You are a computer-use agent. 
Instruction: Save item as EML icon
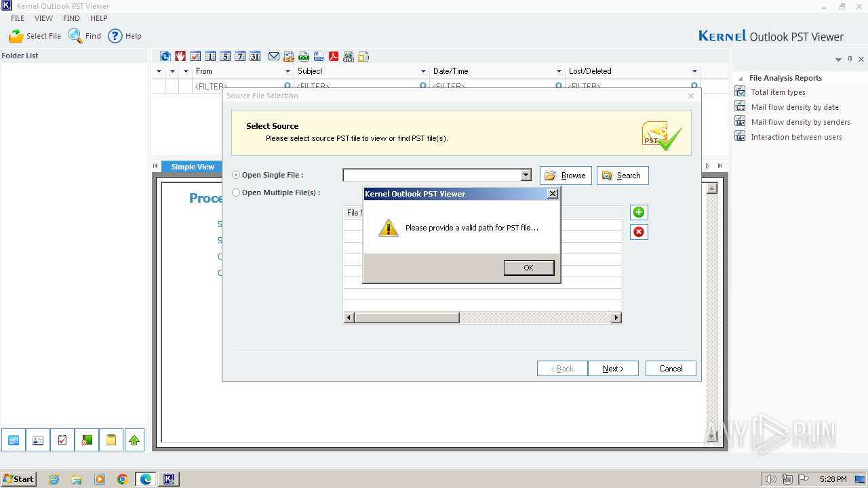pos(289,56)
